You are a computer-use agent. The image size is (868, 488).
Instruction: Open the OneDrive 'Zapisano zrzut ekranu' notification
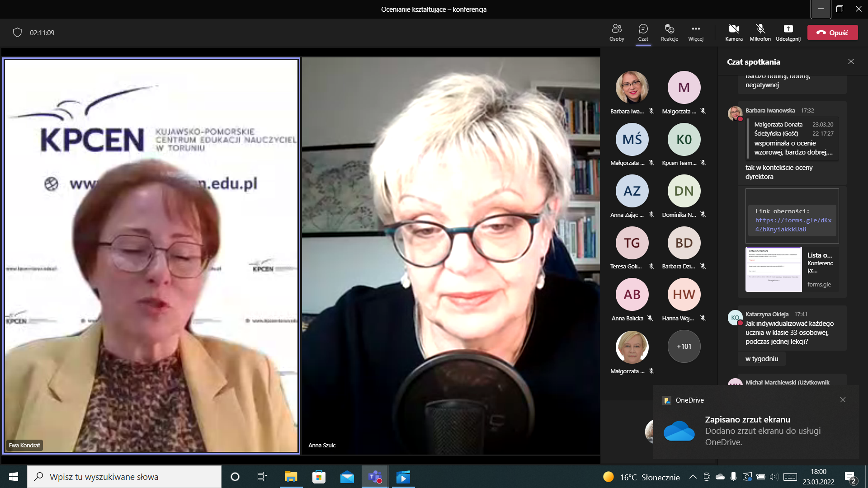click(x=756, y=422)
